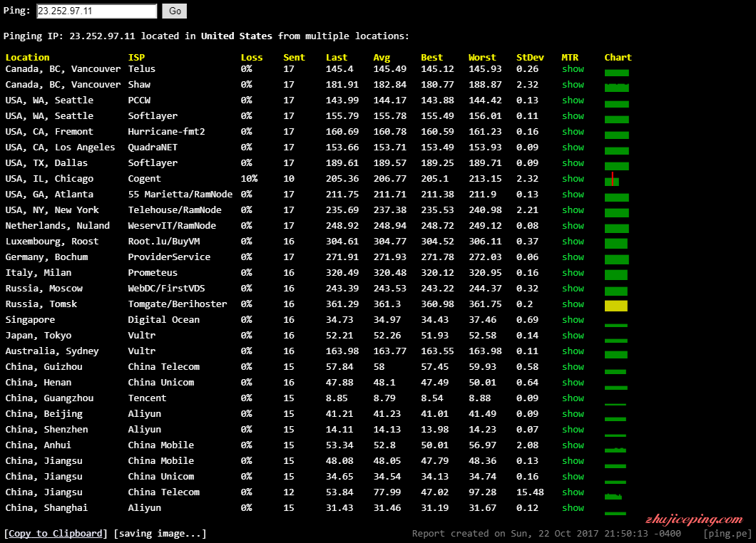Screen dimensions: 756x543
Task: Show MTR for China Guangzhou Tencent row
Action: tap(573, 398)
